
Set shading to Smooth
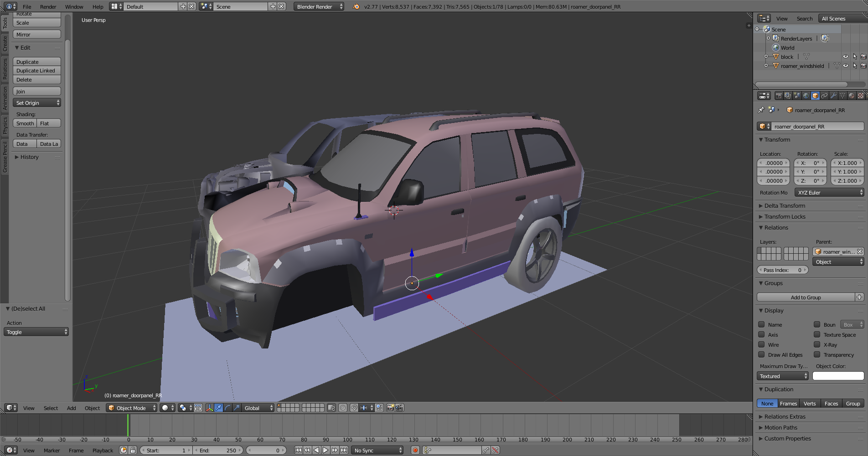point(25,123)
